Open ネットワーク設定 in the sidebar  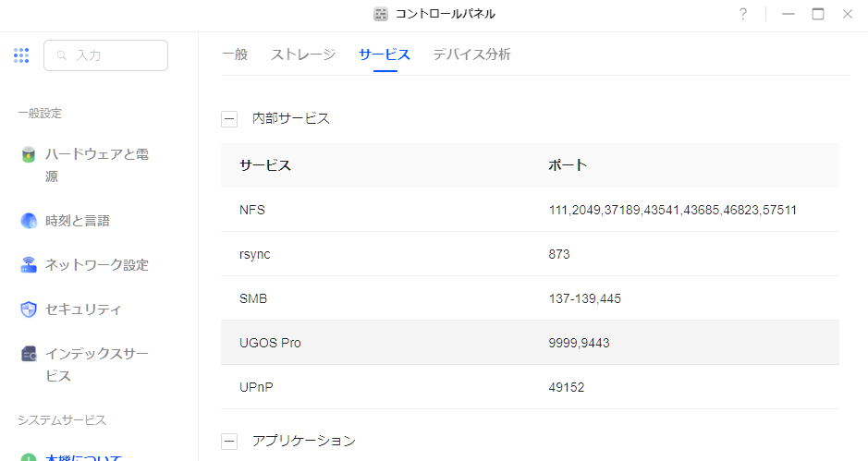point(96,265)
